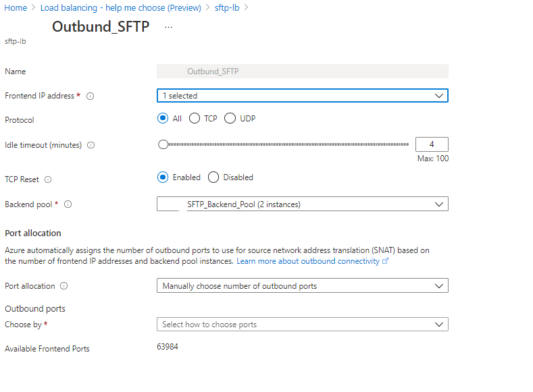Click TCP Reset info icon
This screenshot has width=533, height=392.
point(48,179)
